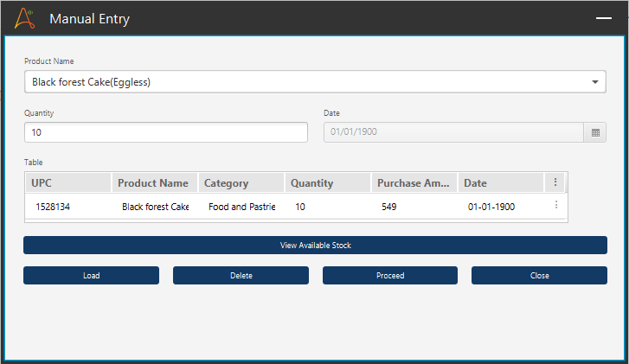Click the Quantity field label
Viewport: 629px width, 364px height.
point(39,113)
